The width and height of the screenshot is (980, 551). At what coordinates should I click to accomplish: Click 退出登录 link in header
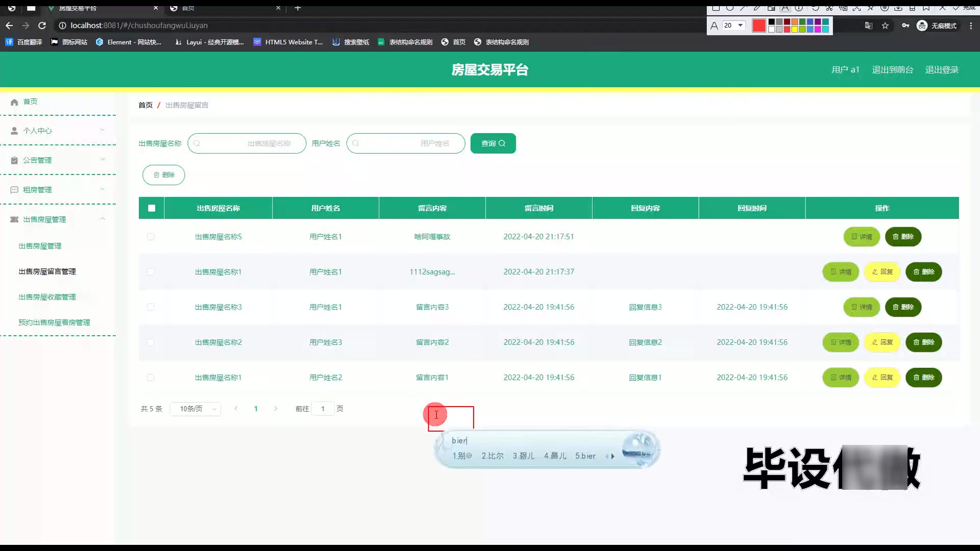(x=942, y=70)
